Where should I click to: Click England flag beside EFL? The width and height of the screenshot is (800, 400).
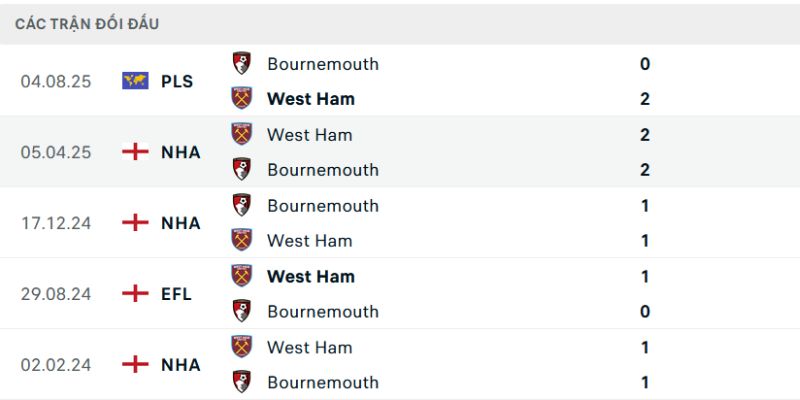135,294
